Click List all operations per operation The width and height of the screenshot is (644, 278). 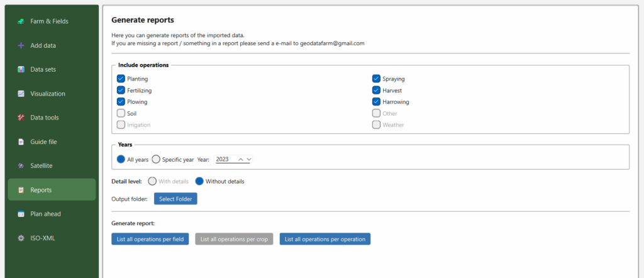pos(325,239)
